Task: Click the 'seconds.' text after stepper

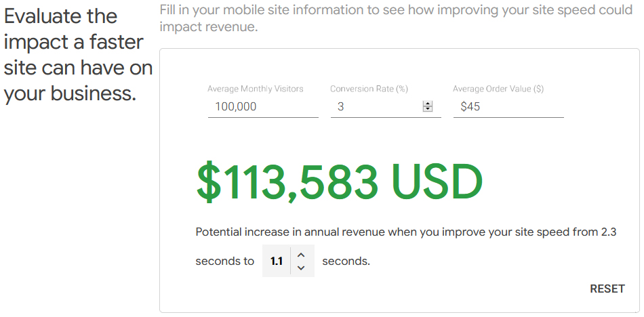Action: click(346, 261)
